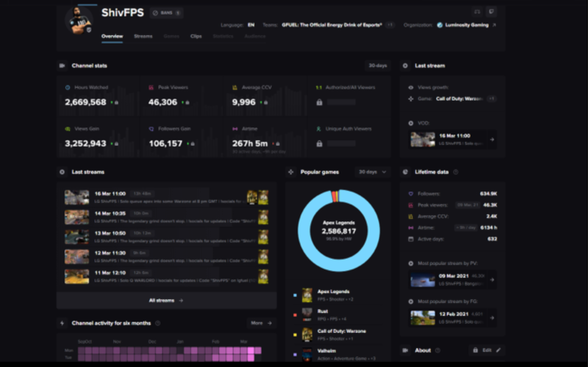
Task: Open the 30 days dropdown in Popular games
Action: [x=372, y=172]
